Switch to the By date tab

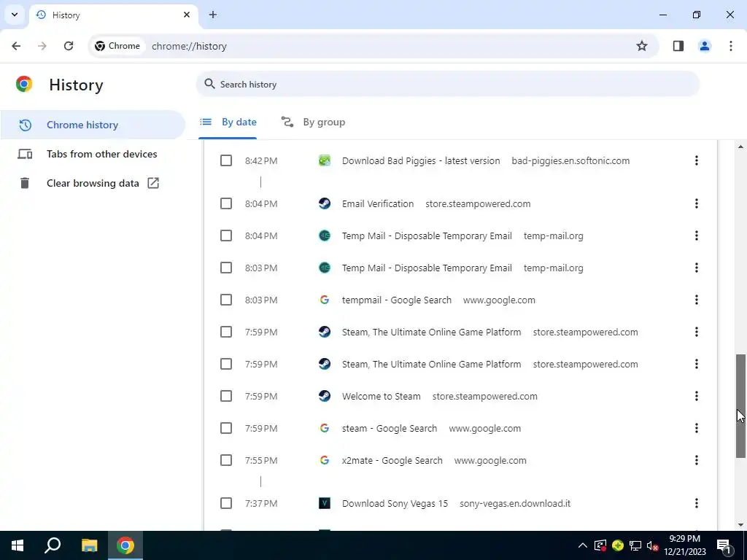pos(228,122)
